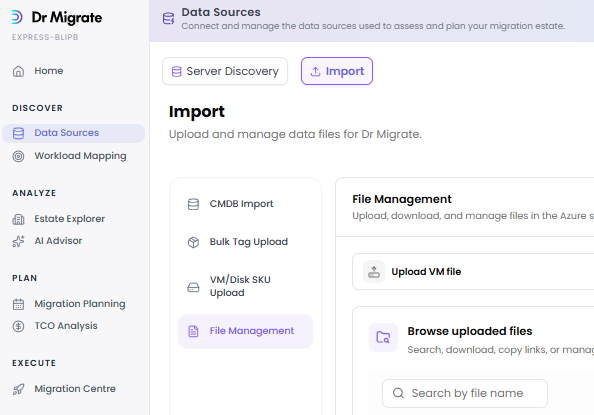Expand the Upload VM file panel
This screenshot has height=415, width=594.
(x=473, y=272)
